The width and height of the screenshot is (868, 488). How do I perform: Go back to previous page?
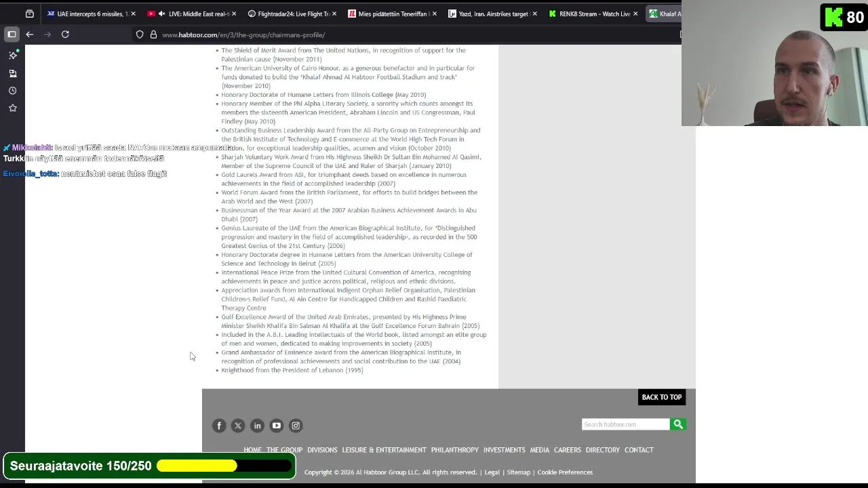[30, 34]
